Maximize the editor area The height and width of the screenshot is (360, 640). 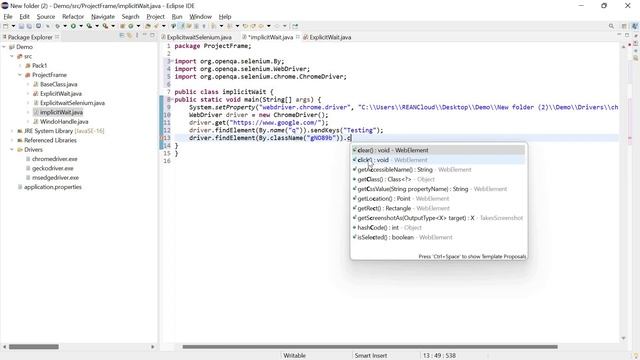click(627, 36)
